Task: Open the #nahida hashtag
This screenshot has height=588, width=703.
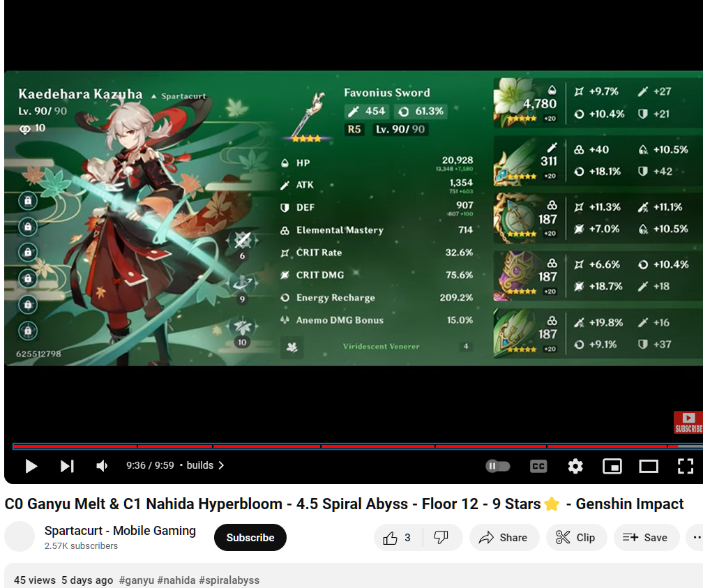Action: click(176, 580)
